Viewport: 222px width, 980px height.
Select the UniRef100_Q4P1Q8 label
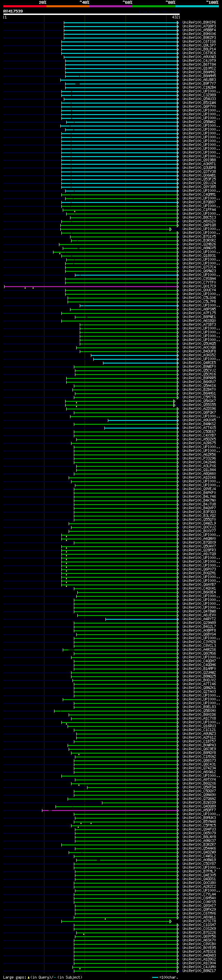pyautogui.click(x=199, y=225)
